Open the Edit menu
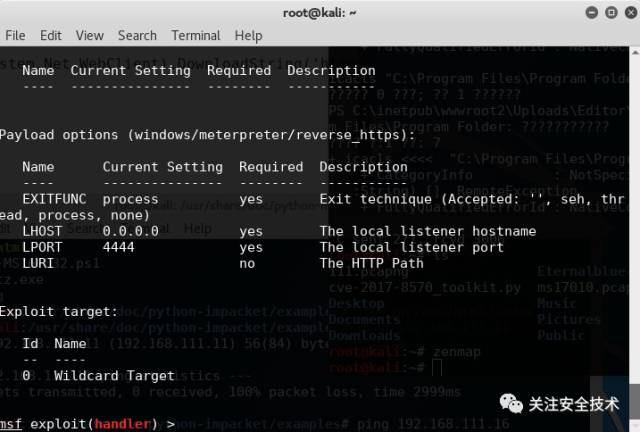The width and height of the screenshot is (640, 432). tap(50, 35)
